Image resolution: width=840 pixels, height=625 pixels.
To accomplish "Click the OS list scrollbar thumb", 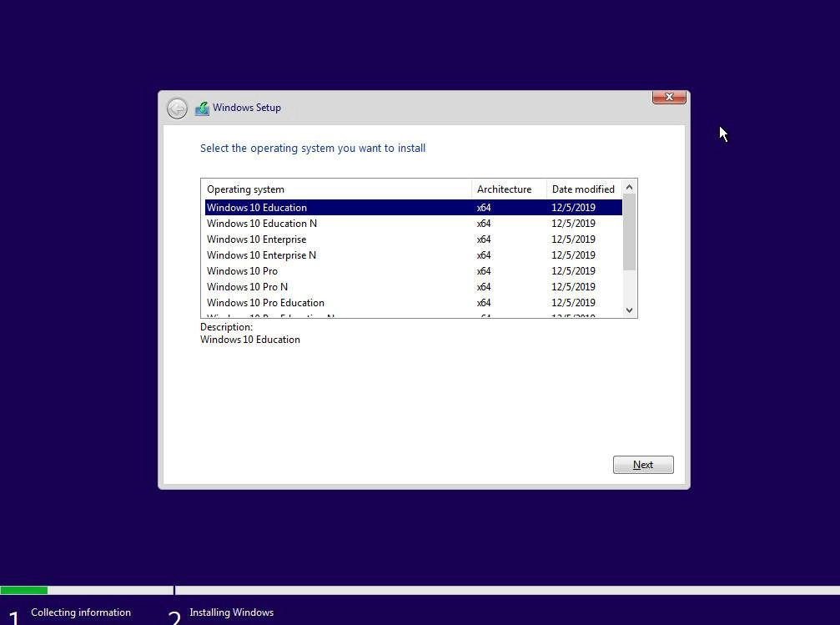I will pos(630,232).
